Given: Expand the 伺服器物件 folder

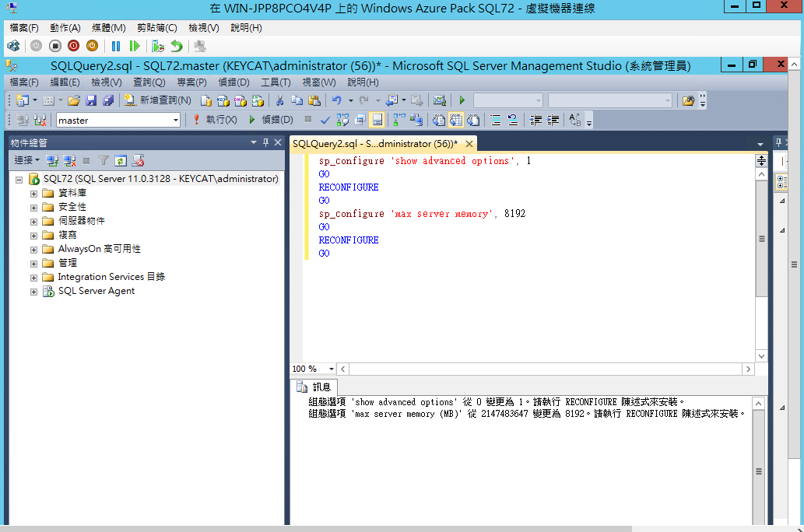Looking at the screenshot, I should pyautogui.click(x=33, y=222).
